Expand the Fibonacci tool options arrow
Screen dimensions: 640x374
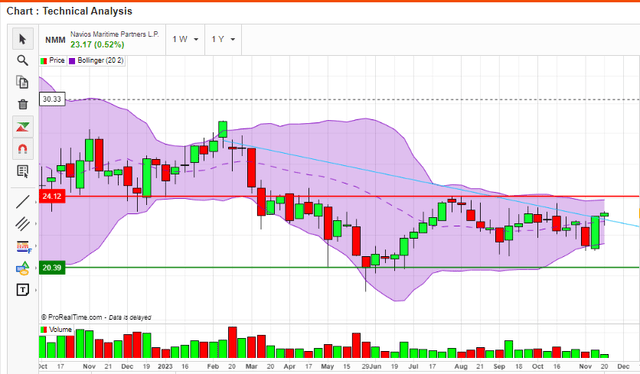pyautogui.click(x=36, y=246)
